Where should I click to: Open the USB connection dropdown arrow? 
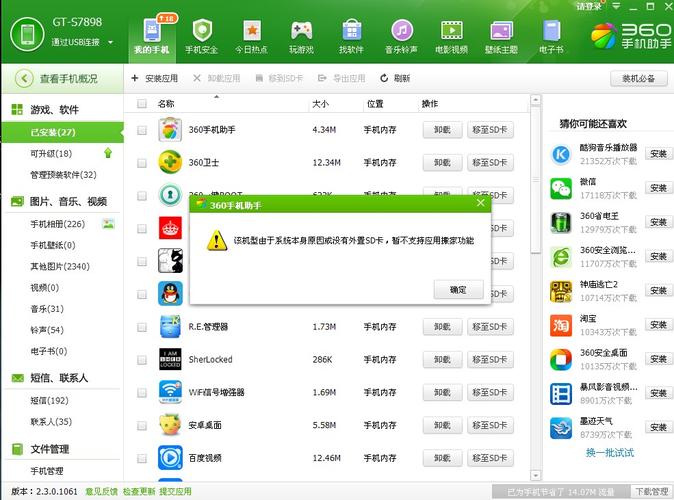[111, 43]
